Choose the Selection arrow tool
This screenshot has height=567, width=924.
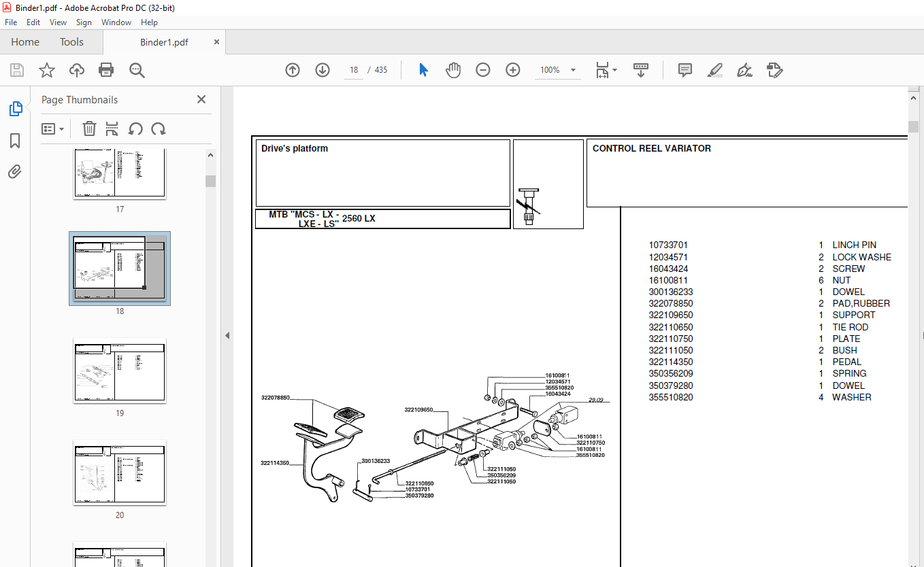tap(423, 70)
